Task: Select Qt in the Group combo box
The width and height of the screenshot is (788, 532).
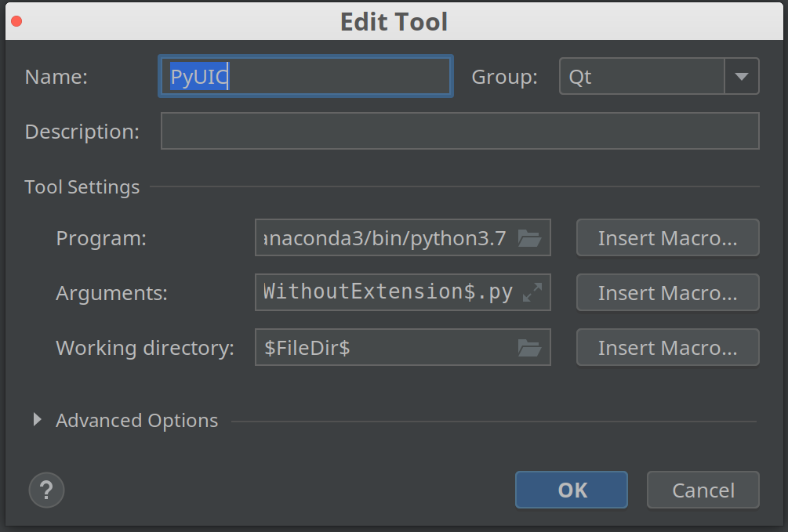Action: tap(643, 76)
